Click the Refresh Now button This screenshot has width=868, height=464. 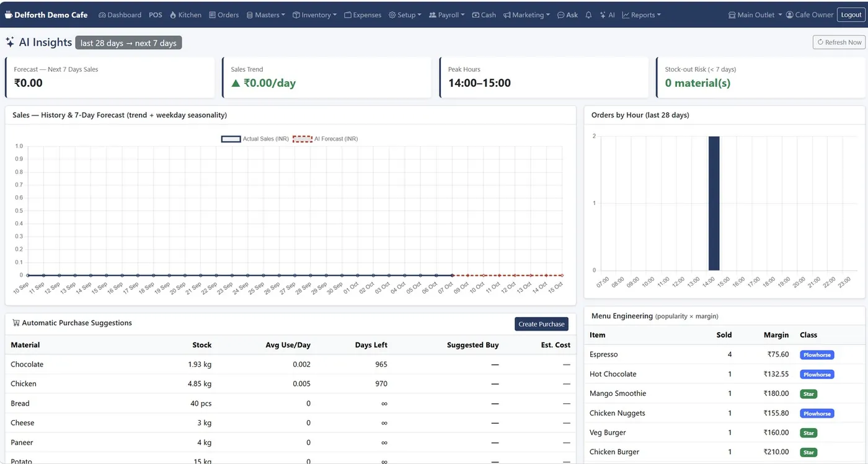[x=839, y=42]
